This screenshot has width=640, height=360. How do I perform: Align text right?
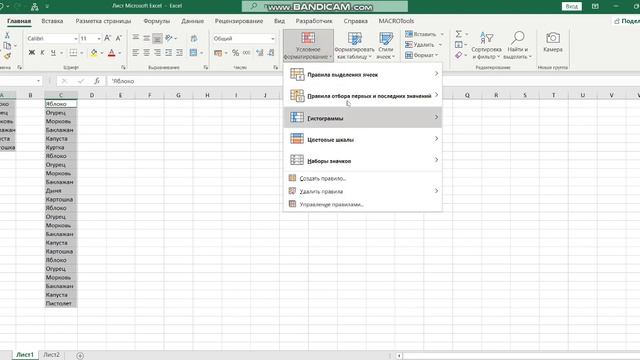[157, 53]
